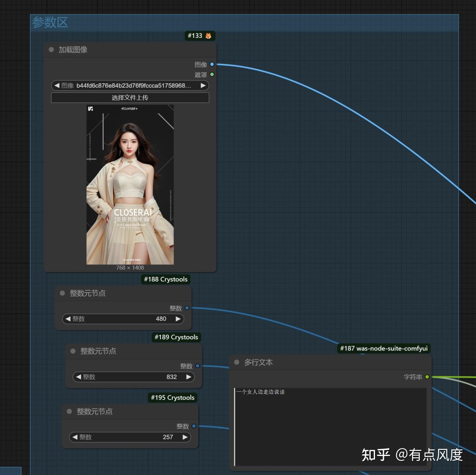
Task: Collapse the #195 整数元节点 node
Action: point(69,412)
